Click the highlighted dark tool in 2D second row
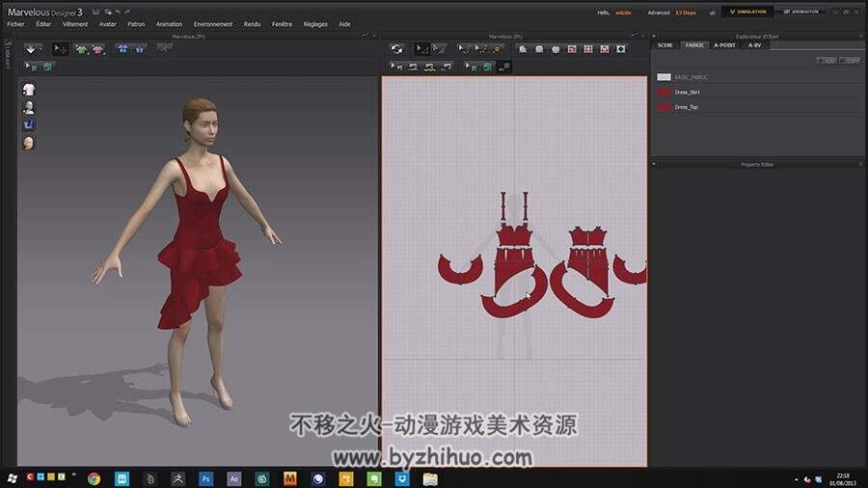 [504, 67]
